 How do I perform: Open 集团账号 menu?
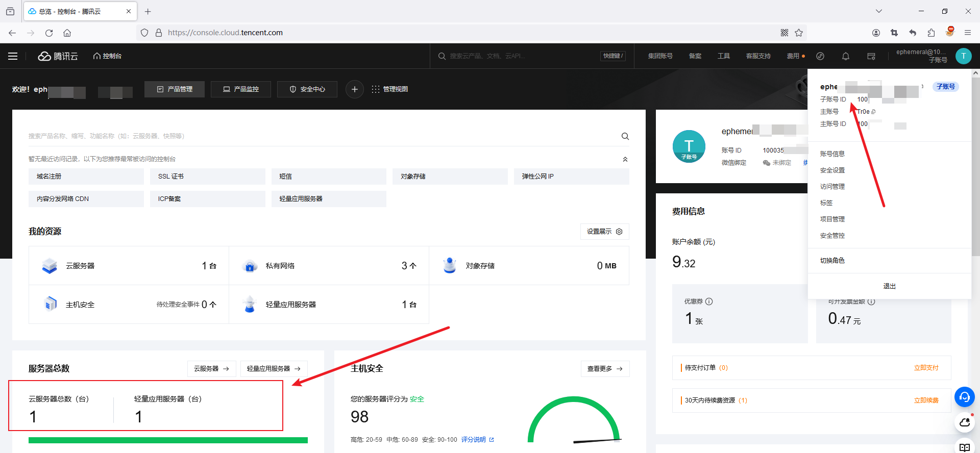660,56
